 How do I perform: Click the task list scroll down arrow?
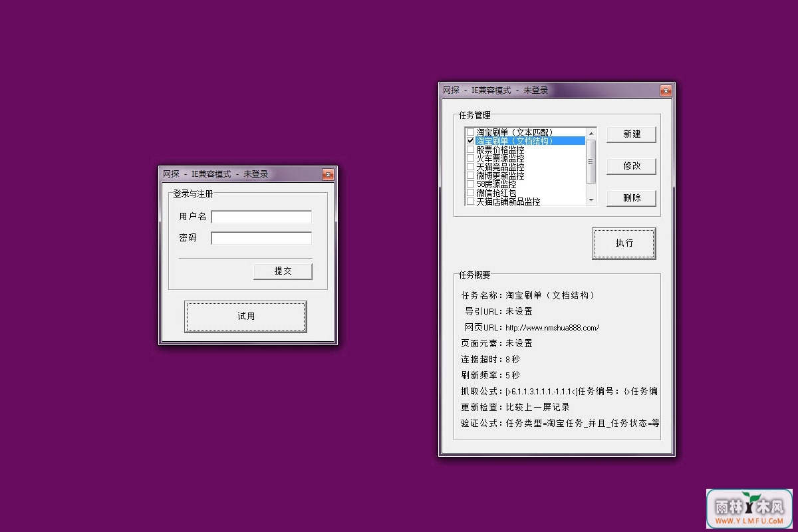click(x=591, y=199)
